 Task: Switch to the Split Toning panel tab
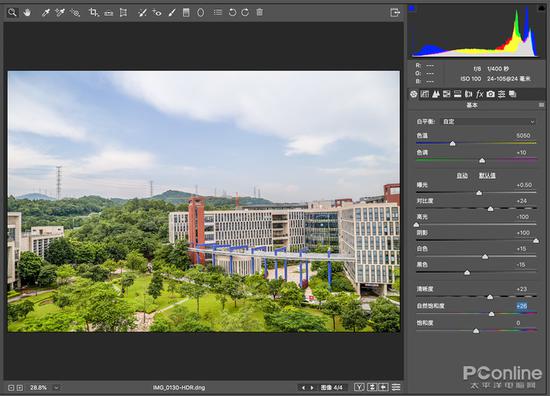(x=457, y=94)
